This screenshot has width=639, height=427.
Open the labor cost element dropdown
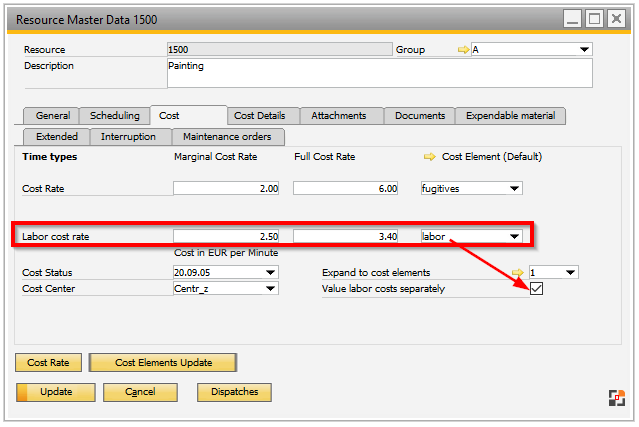coord(514,237)
